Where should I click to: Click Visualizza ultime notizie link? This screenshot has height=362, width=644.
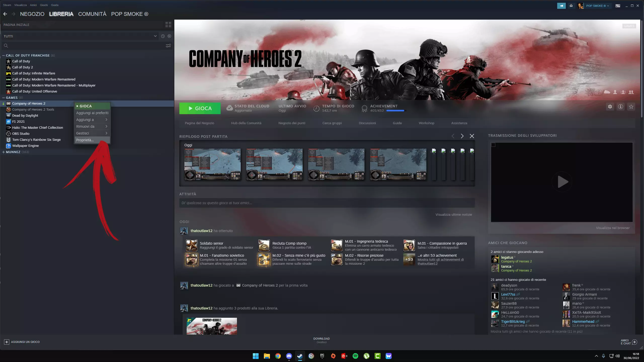coord(454,214)
